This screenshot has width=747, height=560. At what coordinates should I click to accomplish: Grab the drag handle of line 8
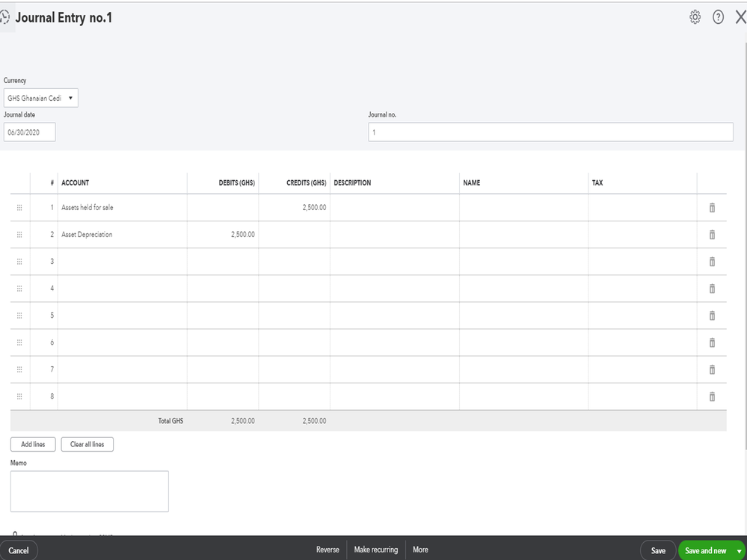click(x=19, y=396)
